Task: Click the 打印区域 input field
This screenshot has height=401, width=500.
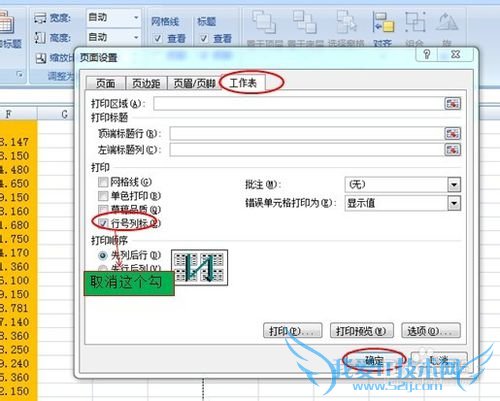Action: coord(298,104)
